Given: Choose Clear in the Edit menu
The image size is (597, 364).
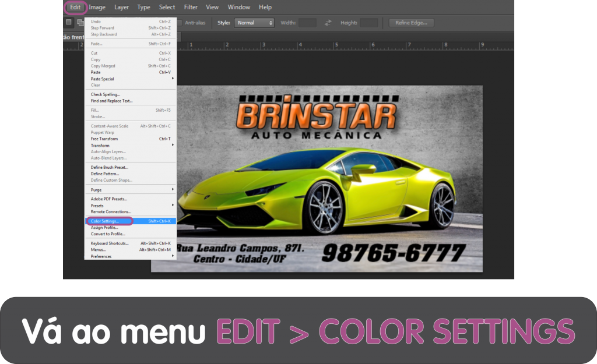Looking at the screenshot, I should click(x=130, y=85).
